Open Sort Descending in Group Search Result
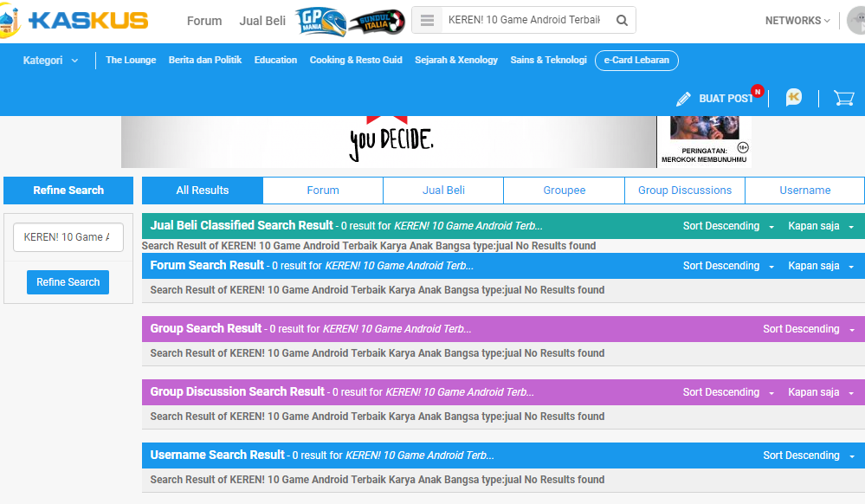Screen dimensions: 865x504 [x=809, y=329]
